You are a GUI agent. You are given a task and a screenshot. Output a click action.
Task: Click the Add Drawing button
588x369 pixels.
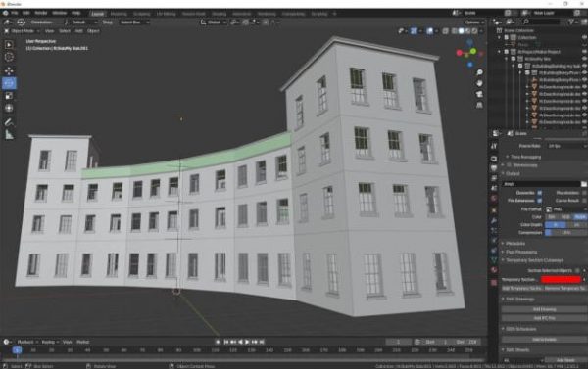pos(544,309)
